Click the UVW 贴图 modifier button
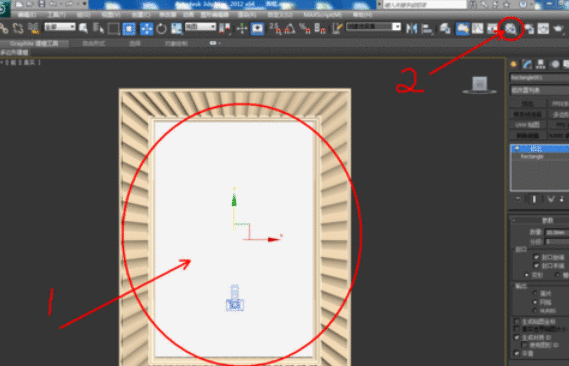The height and width of the screenshot is (366, 569). pyautogui.click(x=527, y=125)
